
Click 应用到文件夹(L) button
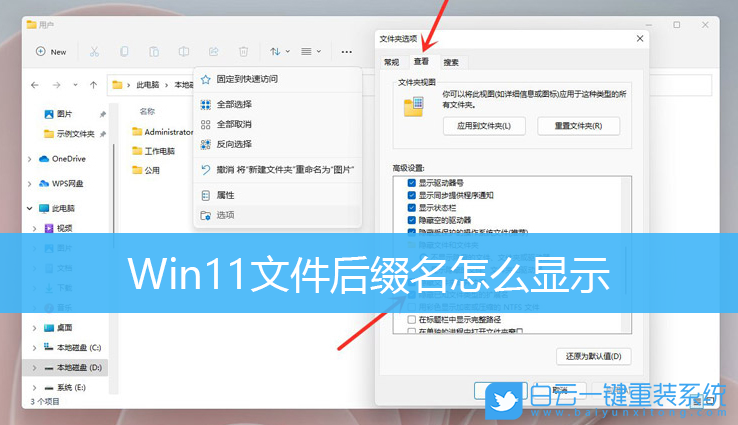(484, 126)
